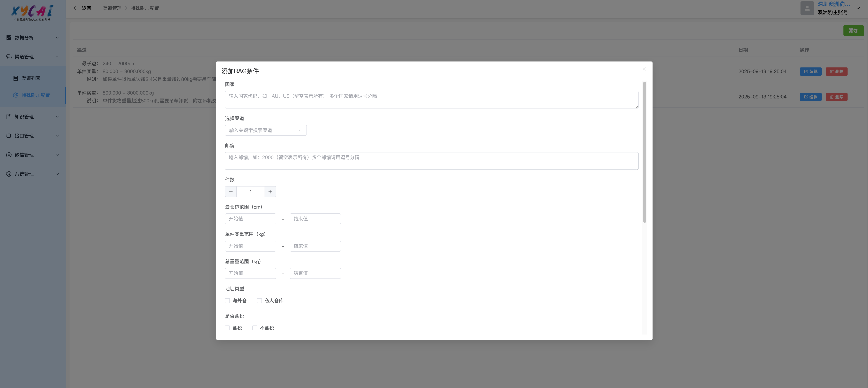Screen dimensions: 868x388
Task: Click the 知识管理 book icon
Action: pyautogui.click(x=9, y=117)
